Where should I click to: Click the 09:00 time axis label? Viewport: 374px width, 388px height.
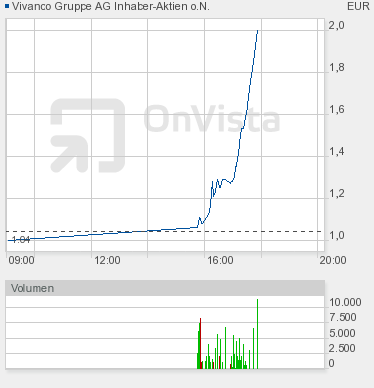21,260
